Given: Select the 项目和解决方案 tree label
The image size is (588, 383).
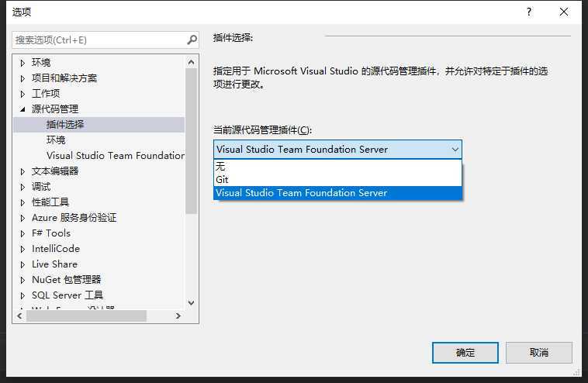Looking at the screenshot, I should (64, 78).
